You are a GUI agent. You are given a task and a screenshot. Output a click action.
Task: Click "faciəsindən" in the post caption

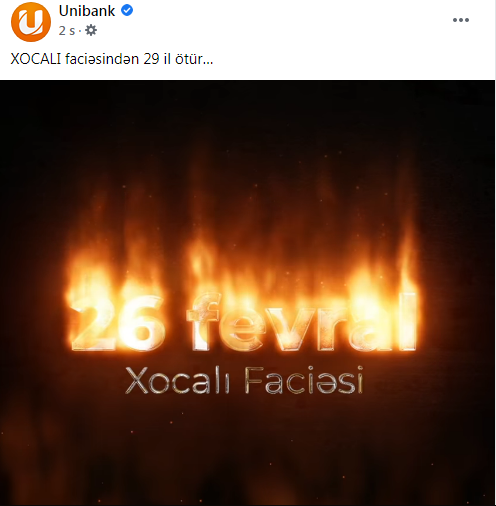point(102,59)
